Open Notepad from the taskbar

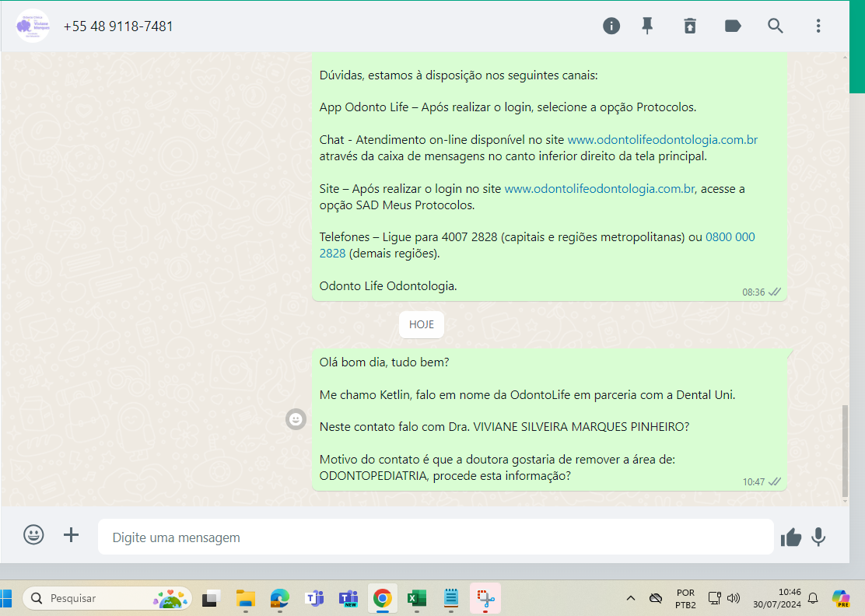[x=450, y=598]
